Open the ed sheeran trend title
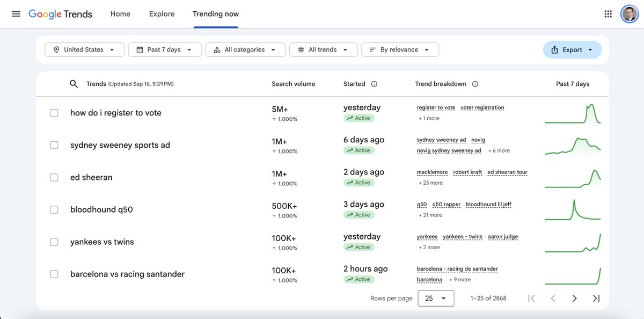This screenshot has width=644, height=319. (91, 177)
